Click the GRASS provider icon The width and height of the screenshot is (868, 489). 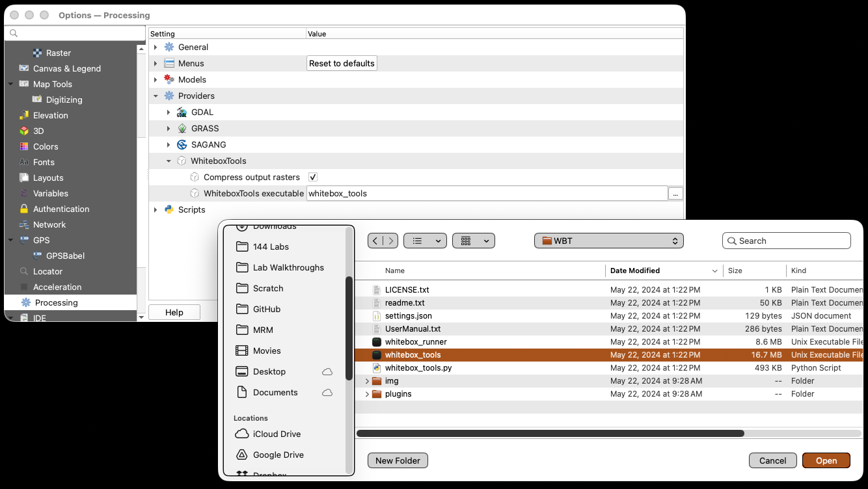182,129
